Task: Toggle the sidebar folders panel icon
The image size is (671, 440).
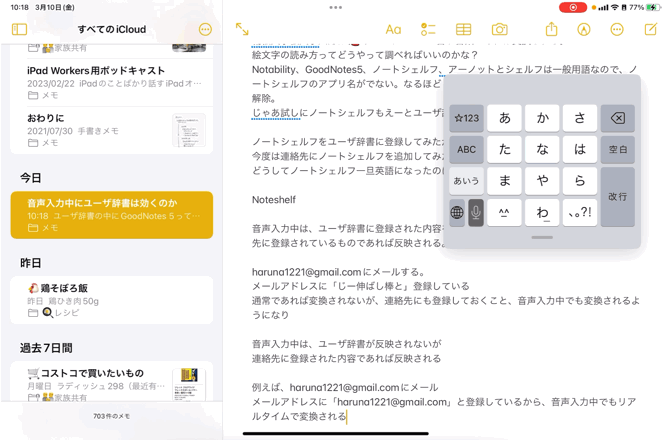Action: 19,30
